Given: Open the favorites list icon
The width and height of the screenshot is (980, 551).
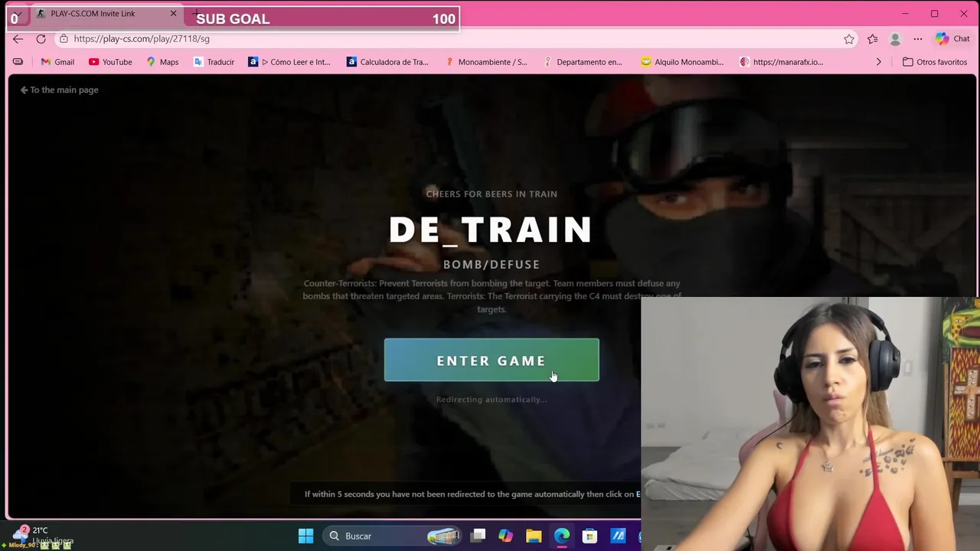Looking at the screenshot, I should [873, 39].
